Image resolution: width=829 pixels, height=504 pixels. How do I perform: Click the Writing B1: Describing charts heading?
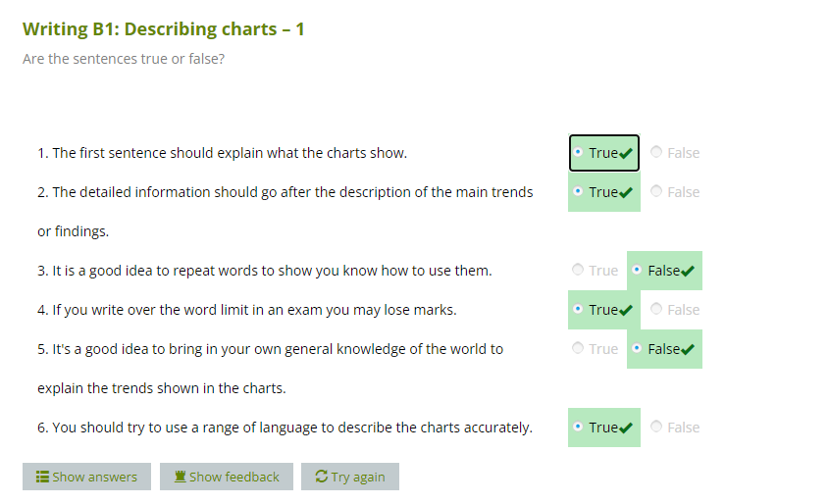(163, 29)
